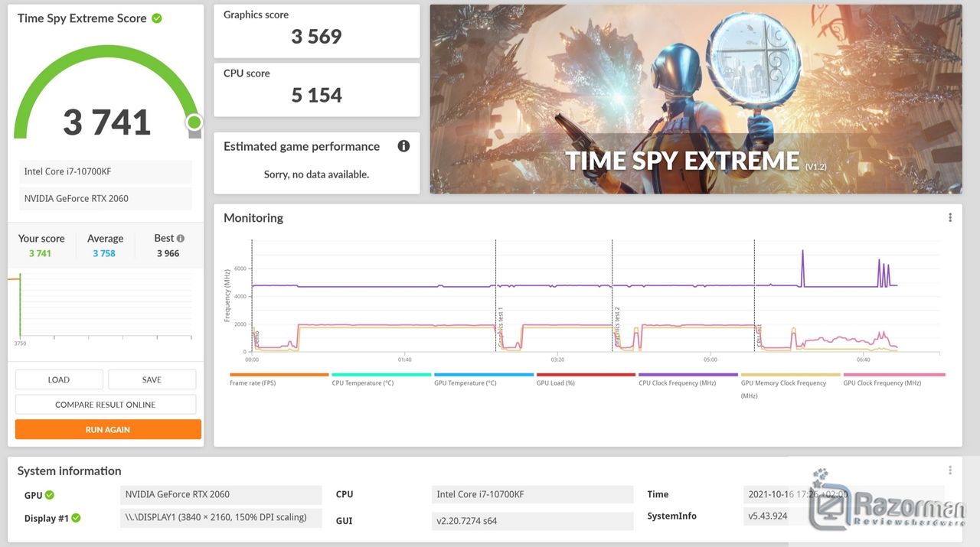
Task: Click the LOAD button
Action: pyautogui.click(x=59, y=379)
